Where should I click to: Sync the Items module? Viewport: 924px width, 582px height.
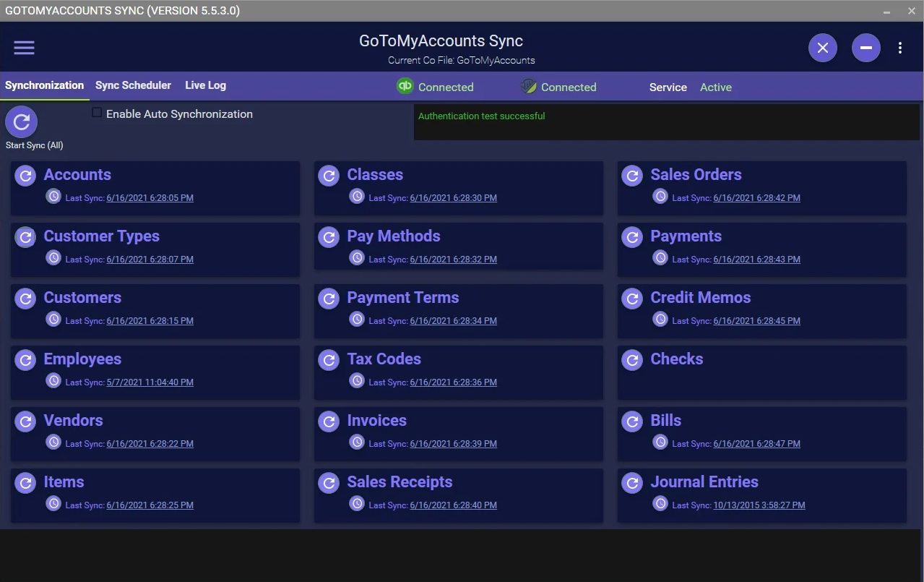click(25, 483)
